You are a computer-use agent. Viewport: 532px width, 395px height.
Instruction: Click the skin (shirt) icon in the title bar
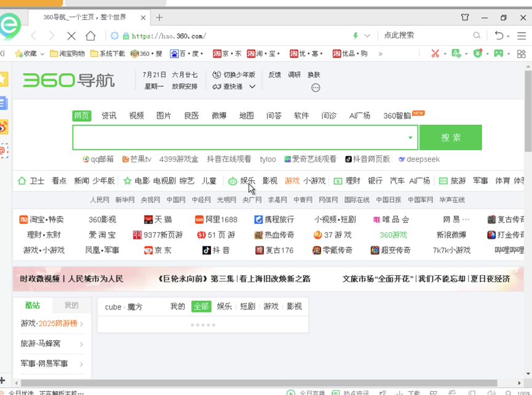click(x=465, y=17)
